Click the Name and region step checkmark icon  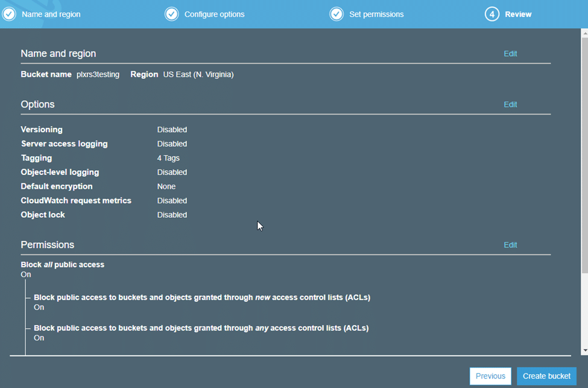pyautogui.click(x=9, y=14)
